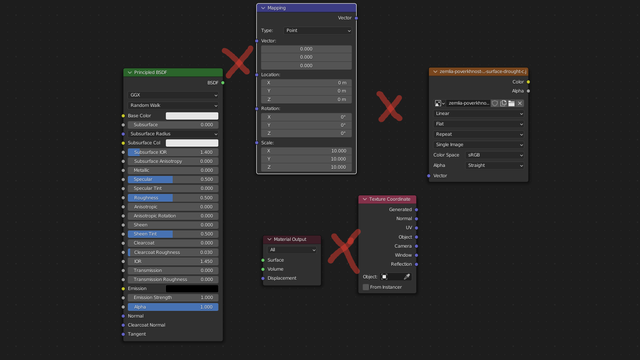Click the Emission input socket on Principled BSDF
This screenshot has height=360, width=640.
tap(123, 289)
